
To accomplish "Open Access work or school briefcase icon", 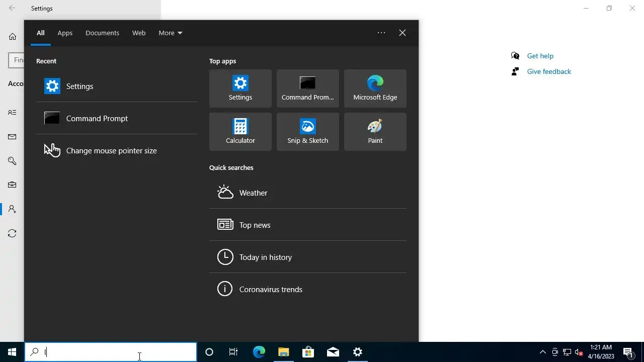I will coord(12,185).
